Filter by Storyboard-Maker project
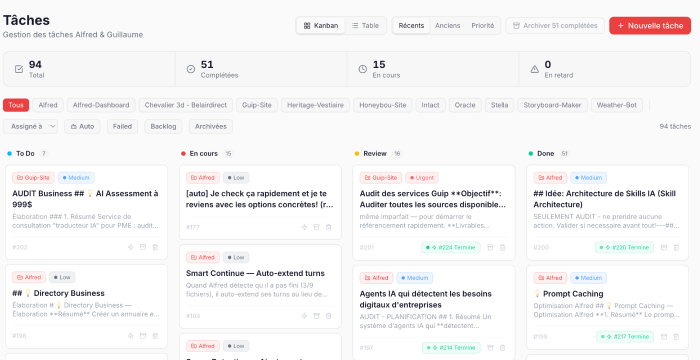This screenshot has height=360, width=700. tap(552, 105)
